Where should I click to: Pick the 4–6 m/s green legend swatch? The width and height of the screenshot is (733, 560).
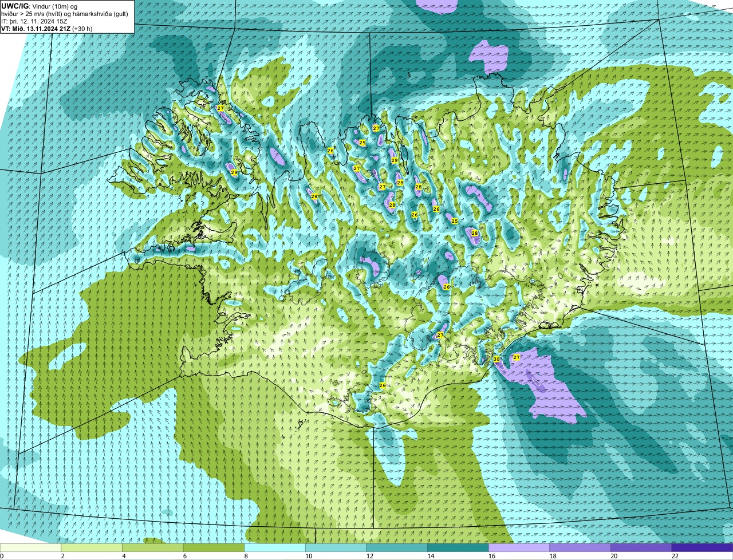coord(153,547)
